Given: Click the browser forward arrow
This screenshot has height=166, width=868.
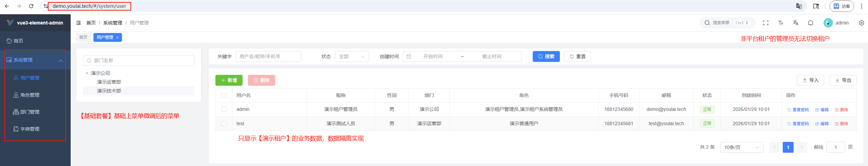Looking at the screenshot, I should [x=19, y=6].
